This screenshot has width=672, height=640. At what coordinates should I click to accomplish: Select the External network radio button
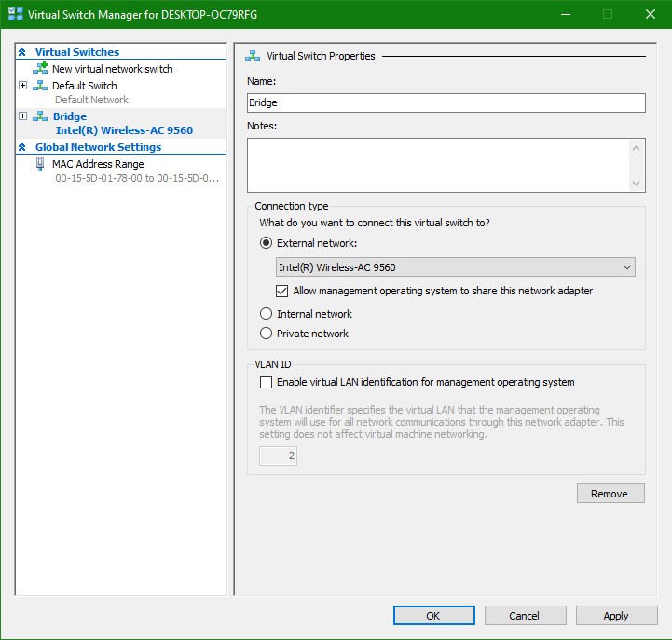click(267, 243)
